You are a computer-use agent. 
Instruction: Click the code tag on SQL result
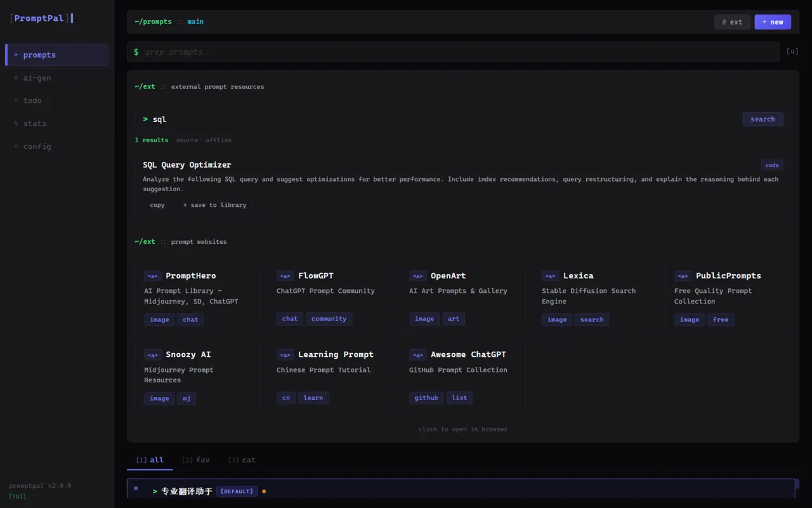772,165
